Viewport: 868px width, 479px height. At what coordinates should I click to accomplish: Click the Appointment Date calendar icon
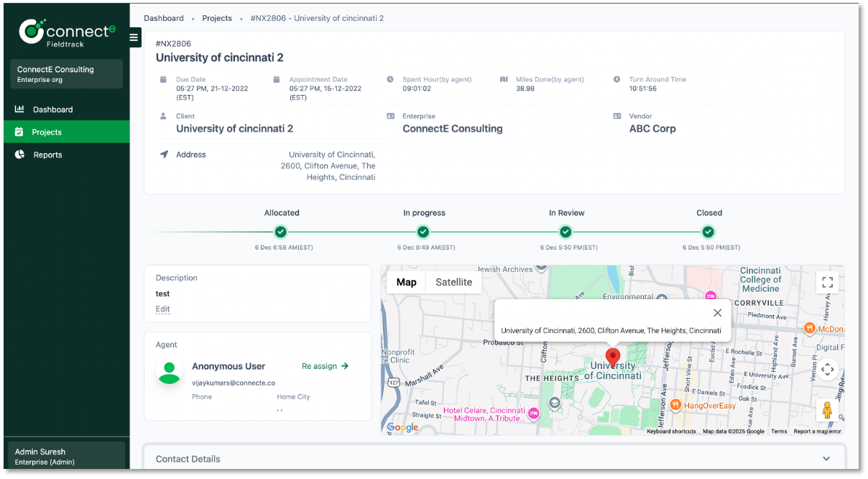point(277,79)
